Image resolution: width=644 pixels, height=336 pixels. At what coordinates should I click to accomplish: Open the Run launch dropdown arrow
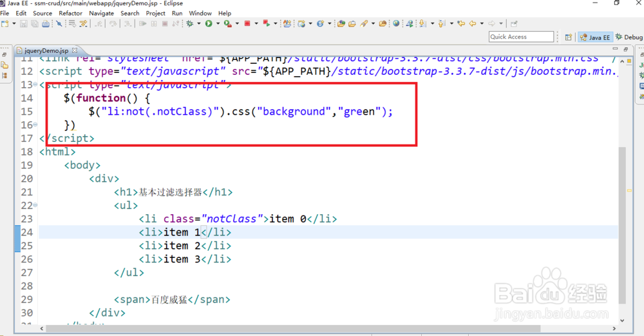tap(218, 24)
